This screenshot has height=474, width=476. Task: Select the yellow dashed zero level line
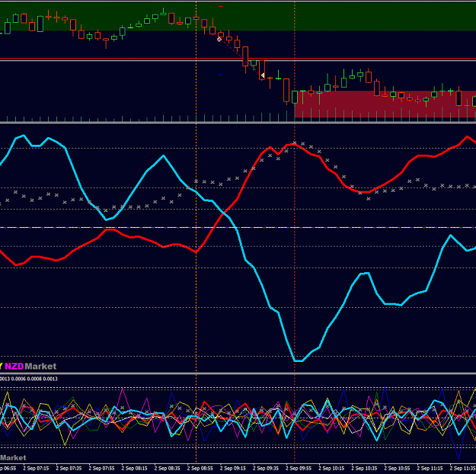point(238,228)
